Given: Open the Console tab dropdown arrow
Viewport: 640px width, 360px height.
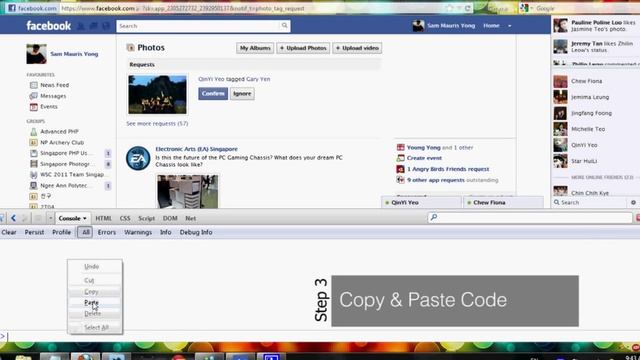Looking at the screenshot, I should [x=84, y=218].
